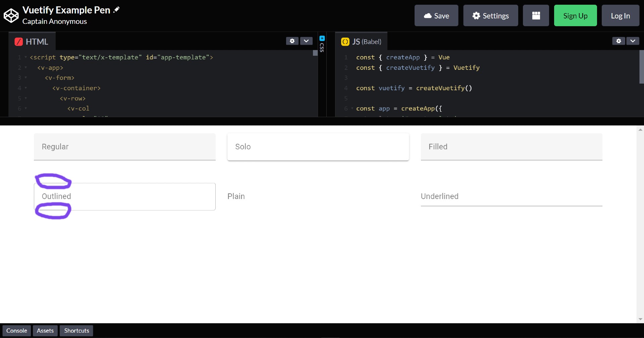Click the Log In button
Viewport: 644px width, 338px height.
click(x=620, y=15)
